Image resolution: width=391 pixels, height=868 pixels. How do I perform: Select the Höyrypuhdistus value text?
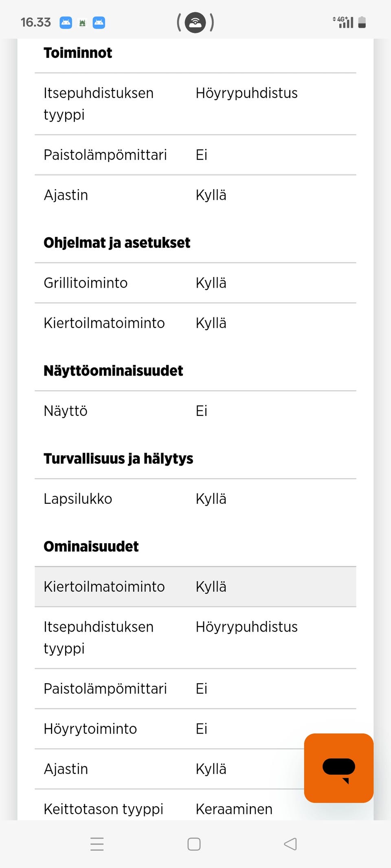(x=246, y=93)
